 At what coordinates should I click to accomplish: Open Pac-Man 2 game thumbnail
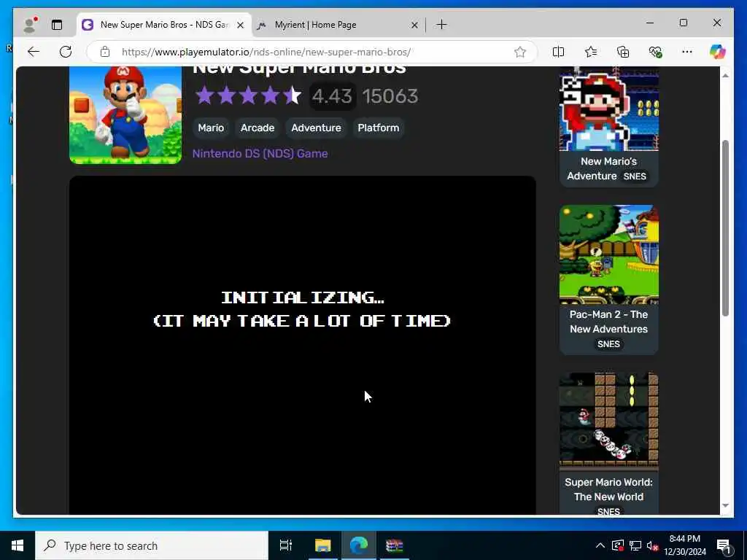609,254
